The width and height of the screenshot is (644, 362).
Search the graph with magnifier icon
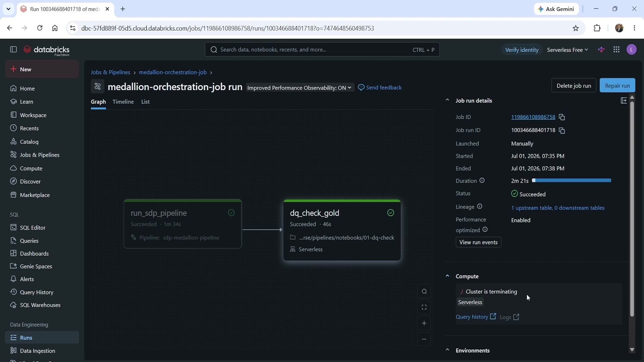(x=424, y=292)
